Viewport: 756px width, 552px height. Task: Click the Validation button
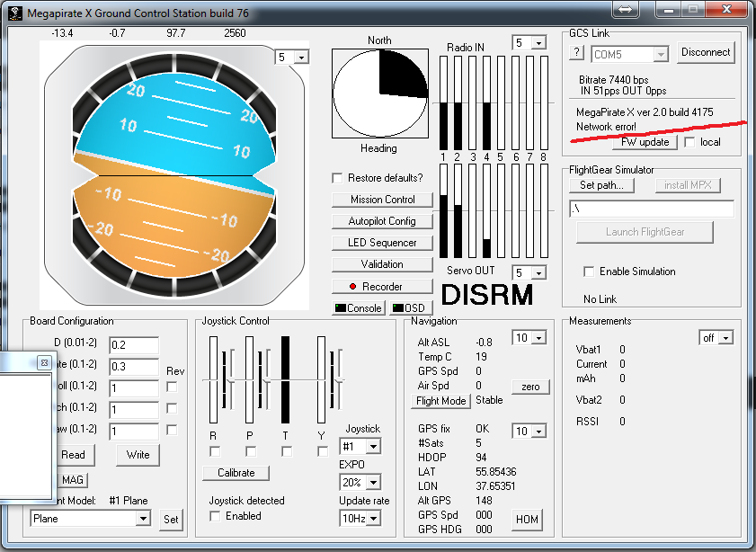(382, 264)
